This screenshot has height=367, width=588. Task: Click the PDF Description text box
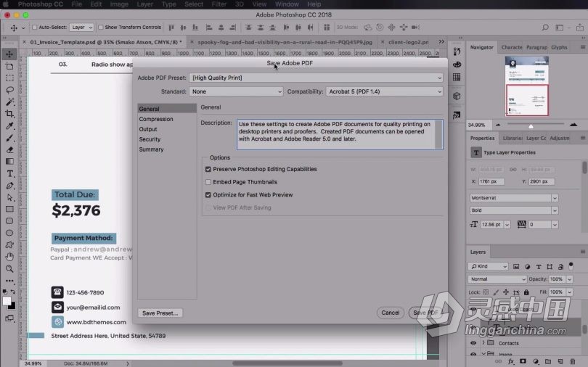pyautogui.click(x=340, y=134)
